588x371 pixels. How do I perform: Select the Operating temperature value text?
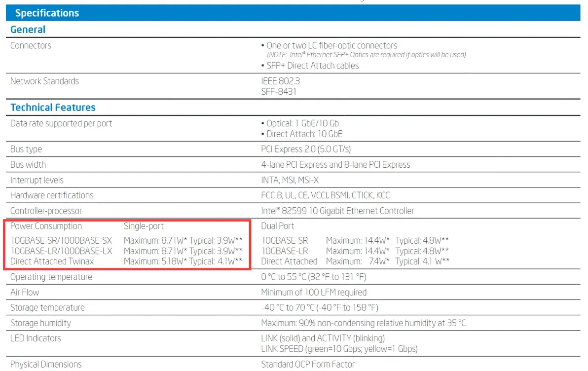pyautogui.click(x=314, y=277)
